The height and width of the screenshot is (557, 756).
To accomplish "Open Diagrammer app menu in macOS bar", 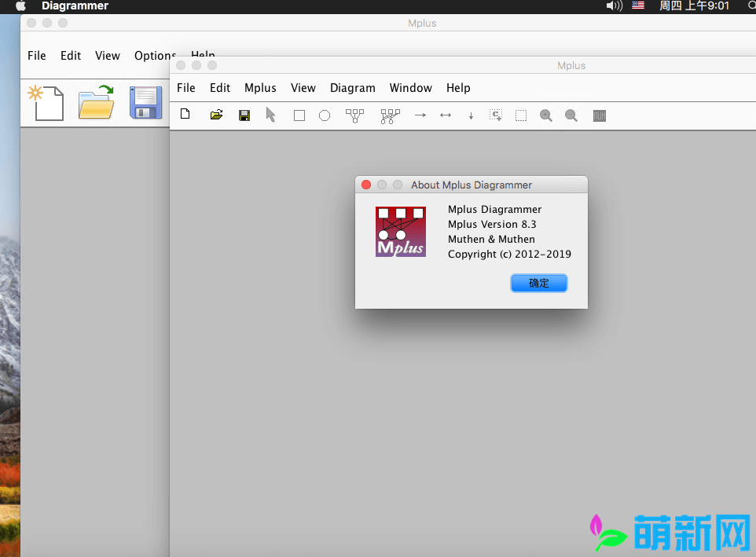I will pyautogui.click(x=75, y=5).
